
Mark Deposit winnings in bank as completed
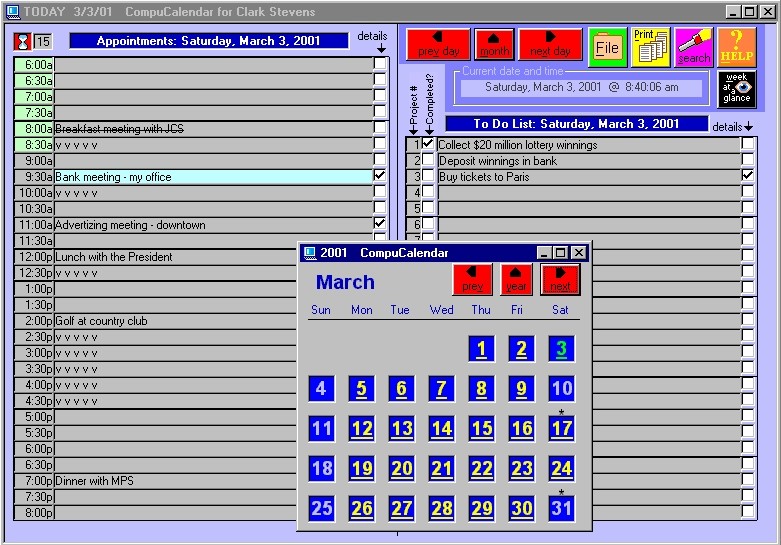pos(428,160)
